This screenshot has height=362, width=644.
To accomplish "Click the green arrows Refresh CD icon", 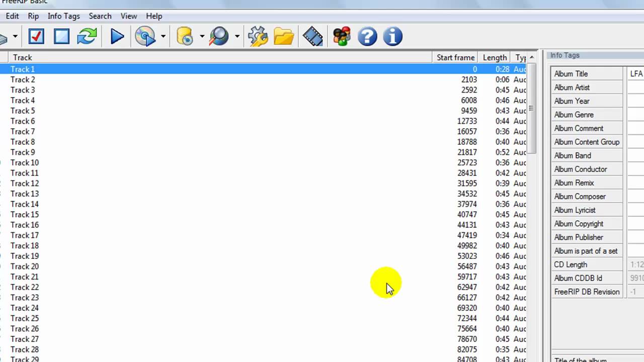I will [x=87, y=36].
